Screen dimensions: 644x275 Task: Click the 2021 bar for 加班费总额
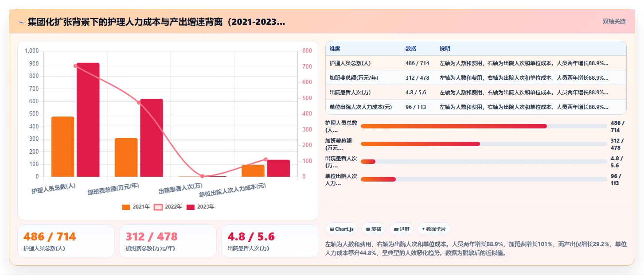pyautogui.click(x=126, y=157)
